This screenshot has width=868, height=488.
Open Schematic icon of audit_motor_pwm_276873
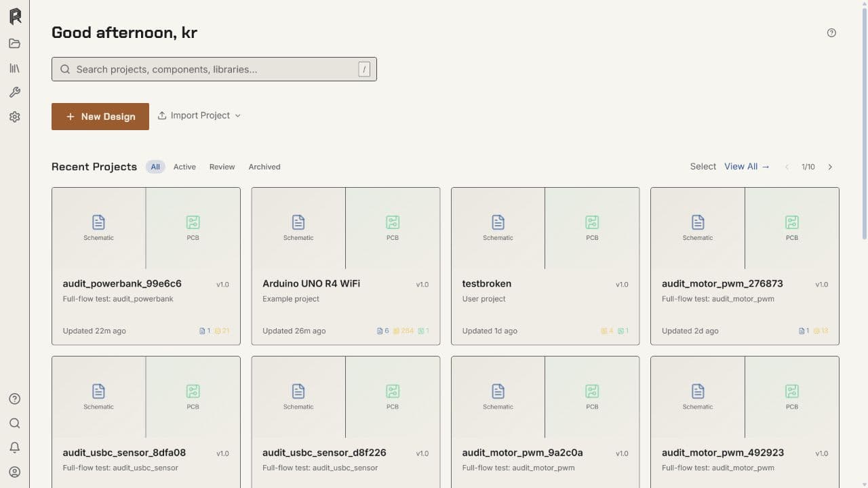[698, 222]
